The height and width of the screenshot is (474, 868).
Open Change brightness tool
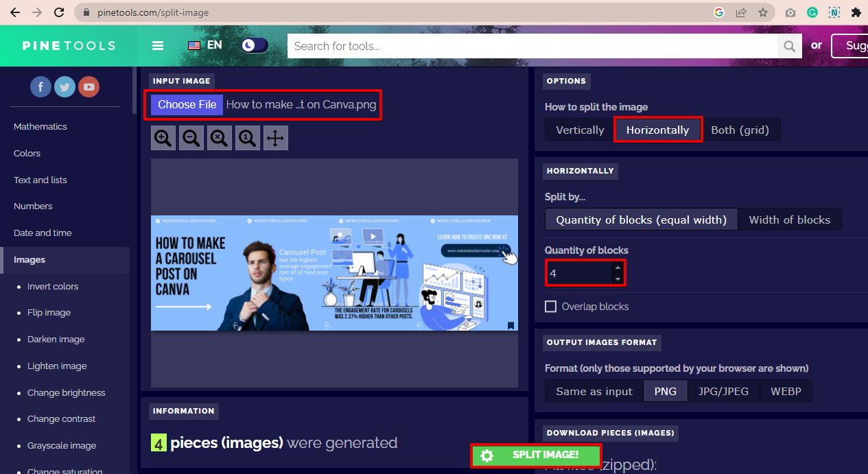click(67, 392)
